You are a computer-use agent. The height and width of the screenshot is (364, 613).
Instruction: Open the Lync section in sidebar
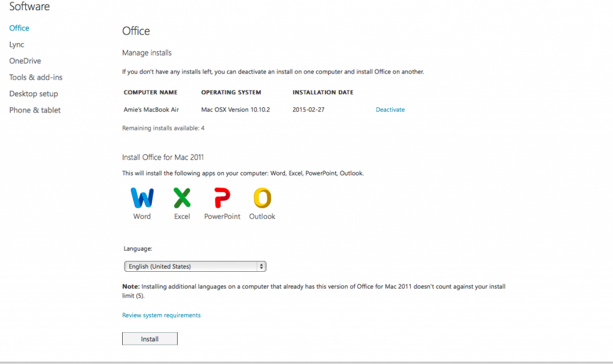click(17, 45)
